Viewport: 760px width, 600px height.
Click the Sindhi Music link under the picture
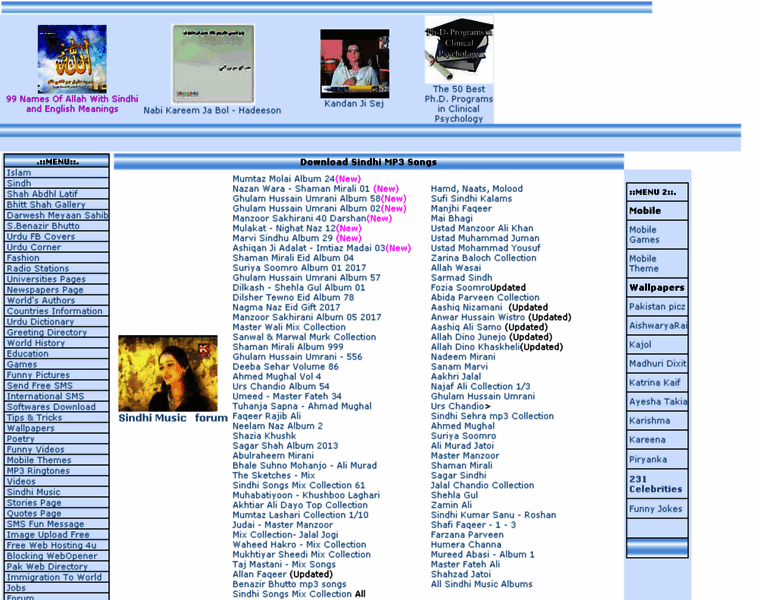tap(152, 418)
